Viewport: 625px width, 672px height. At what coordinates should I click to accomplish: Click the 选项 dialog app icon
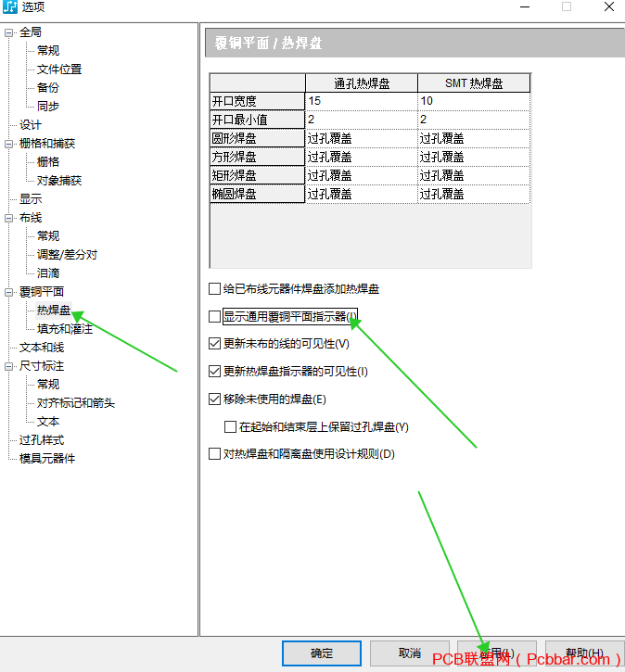(x=10, y=6)
